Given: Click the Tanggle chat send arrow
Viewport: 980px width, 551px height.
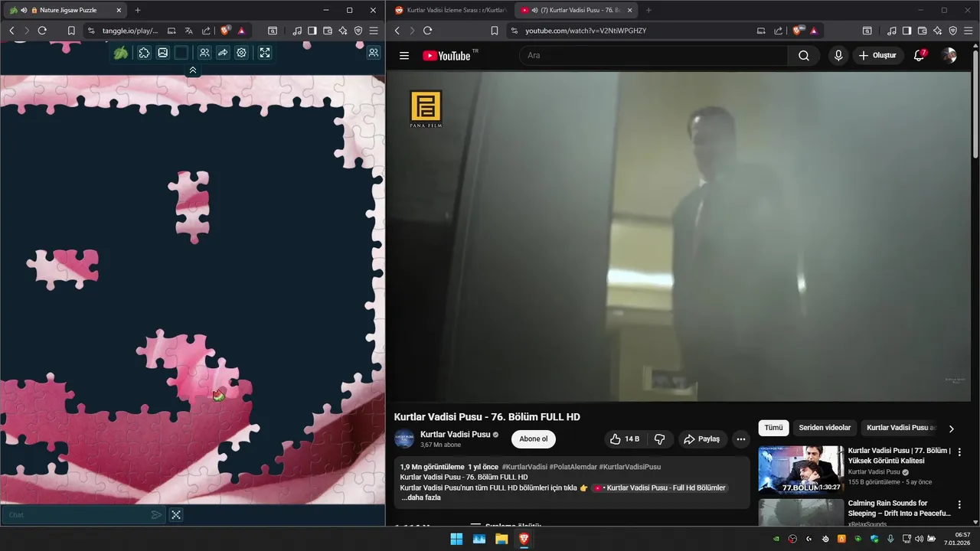Looking at the screenshot, I should 157,515.
